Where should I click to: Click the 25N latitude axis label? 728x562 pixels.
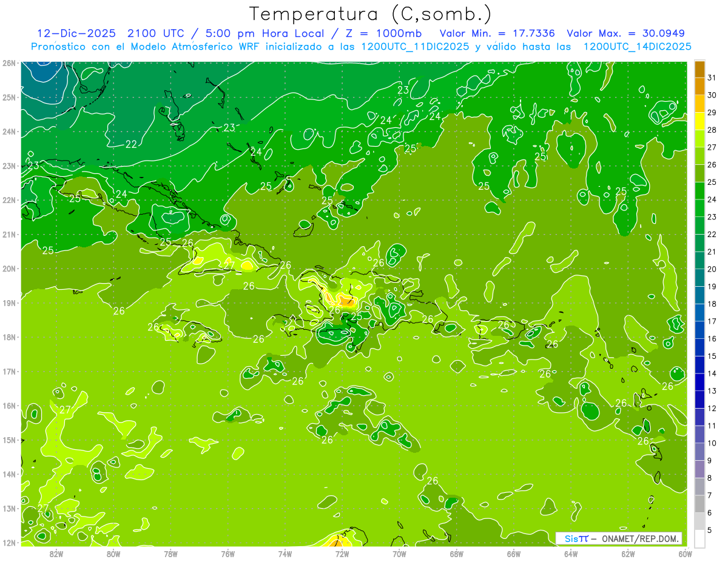[x=10, y=97]
